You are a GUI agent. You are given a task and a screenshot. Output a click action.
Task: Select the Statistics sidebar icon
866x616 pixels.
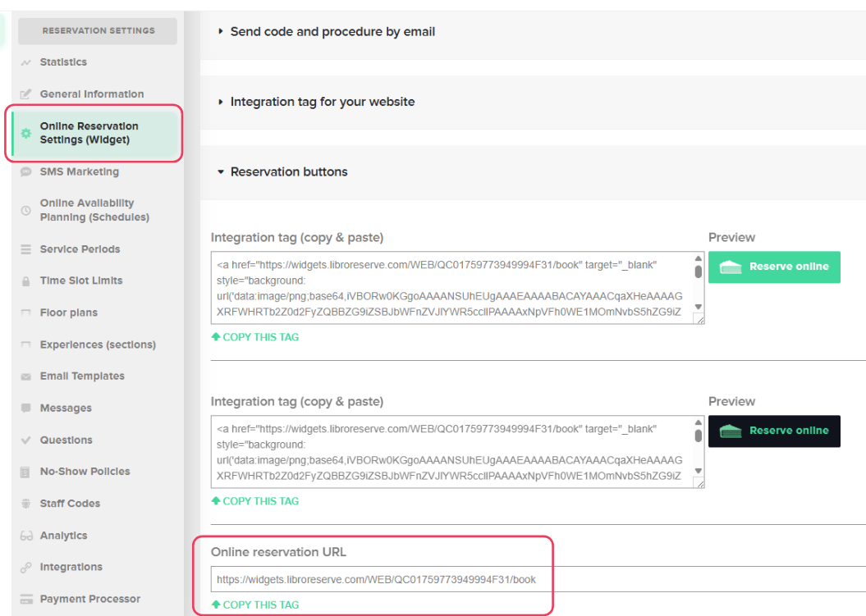25,62
